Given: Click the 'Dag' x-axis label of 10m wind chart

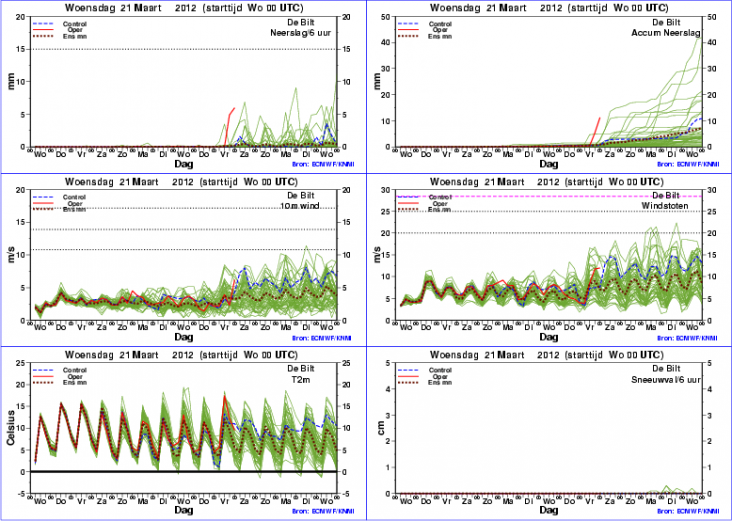Looking at the screenshot, I should pos(184,337).
